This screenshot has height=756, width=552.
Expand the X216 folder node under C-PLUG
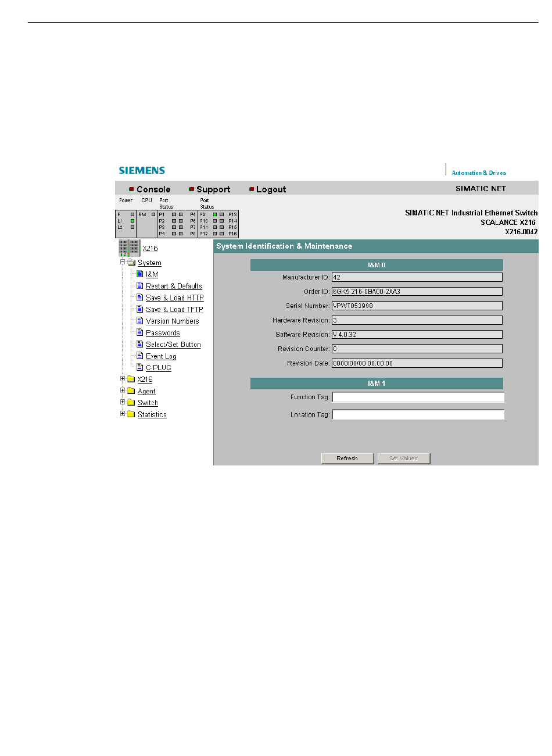point(123,379)
